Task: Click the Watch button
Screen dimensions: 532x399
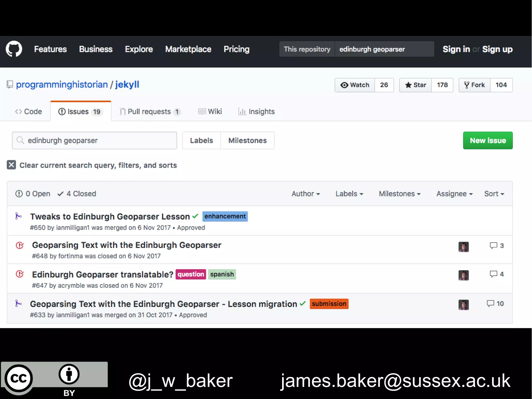Action: coord(355,85)
